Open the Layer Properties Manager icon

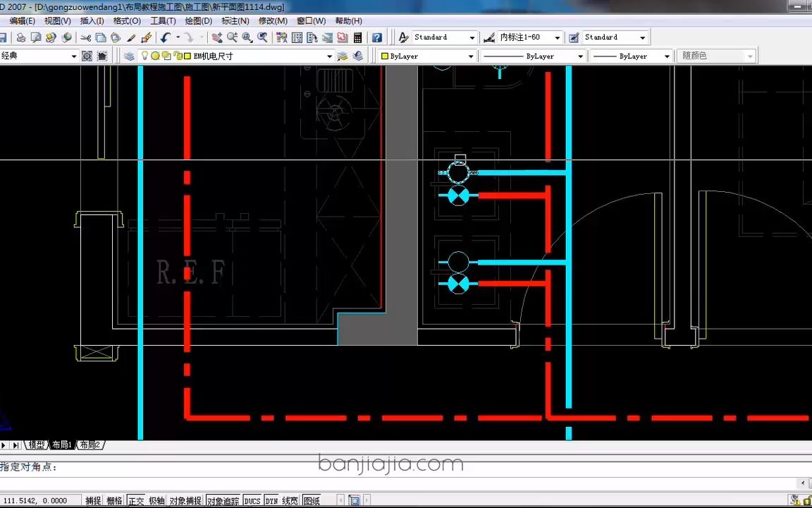coord(130,56)
